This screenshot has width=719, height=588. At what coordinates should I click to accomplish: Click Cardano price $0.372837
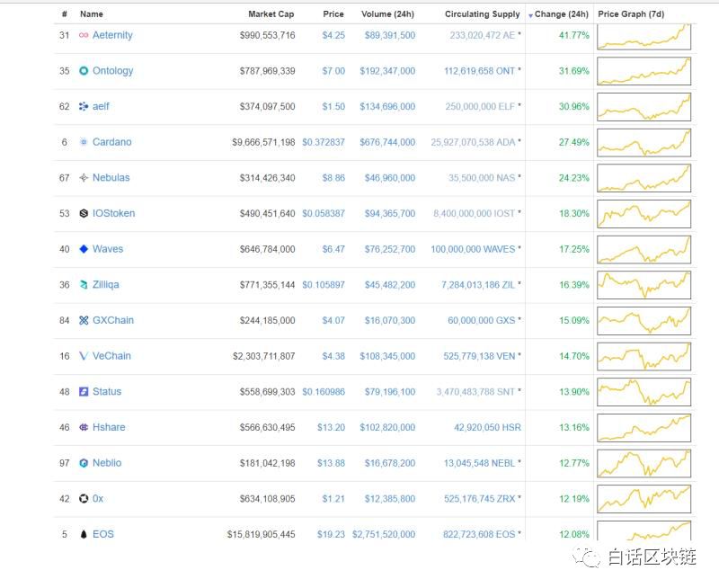point(324,142)
